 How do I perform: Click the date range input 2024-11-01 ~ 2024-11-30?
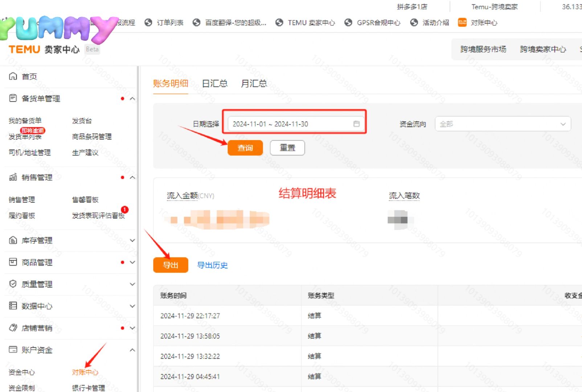[295, 124]
